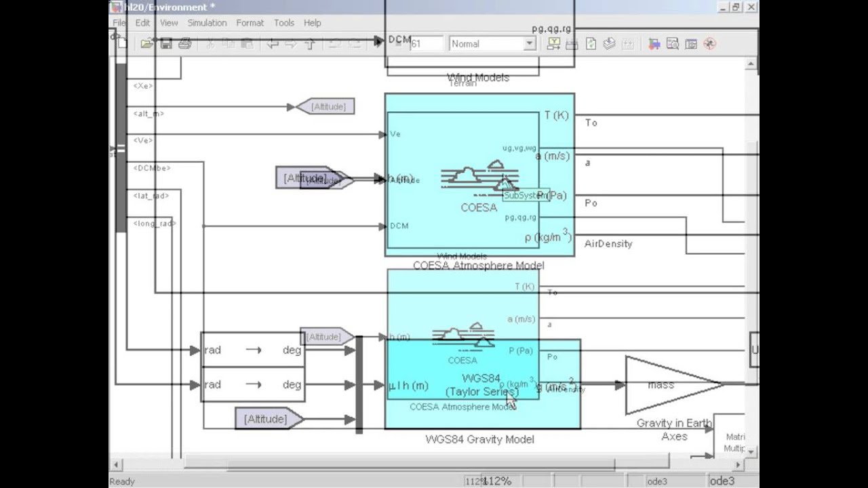Viewport: 868px width, 488px height.
Task: Save the model with floppy icon
Action: pyautogui.click(x=165, y=43)
